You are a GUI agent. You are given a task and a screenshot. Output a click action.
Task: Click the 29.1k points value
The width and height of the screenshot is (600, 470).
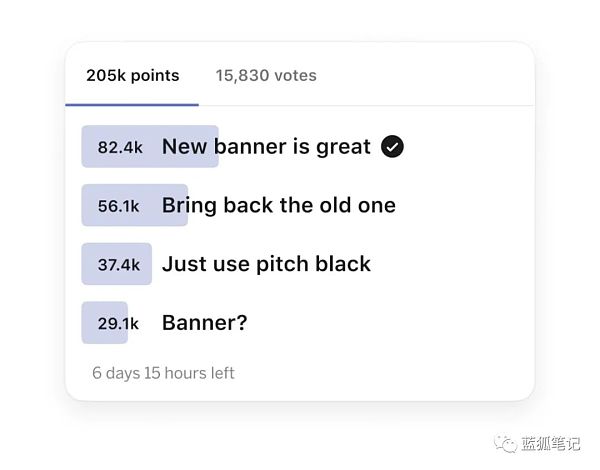click(118, 323)
